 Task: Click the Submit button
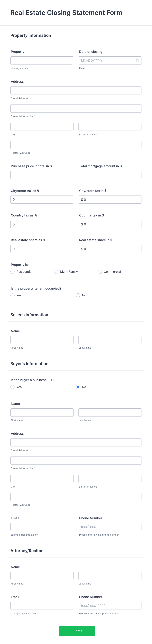tap(77, 631)
